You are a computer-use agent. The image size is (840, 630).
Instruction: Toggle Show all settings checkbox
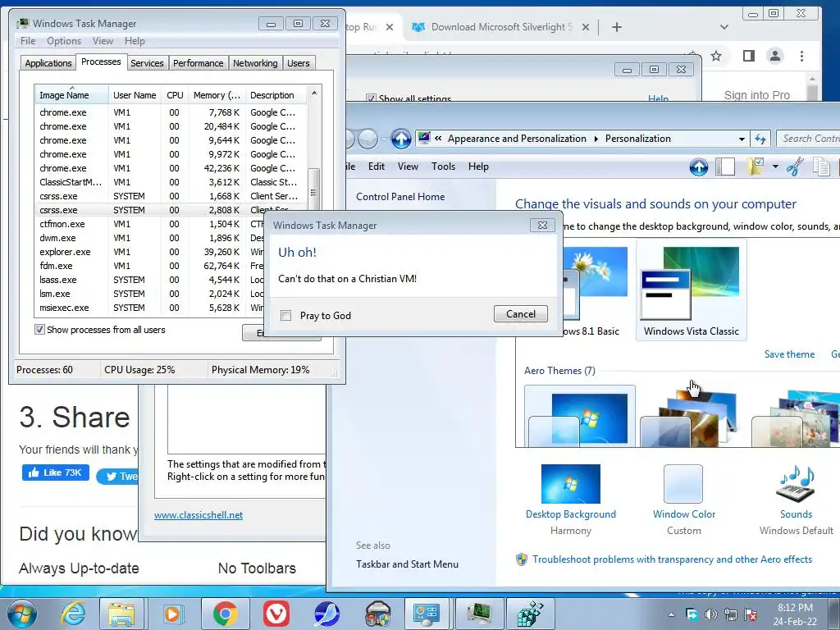(x=370, y=98)
